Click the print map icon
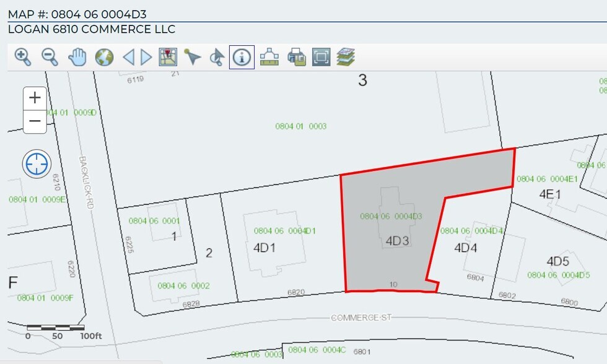 [297, 58]
